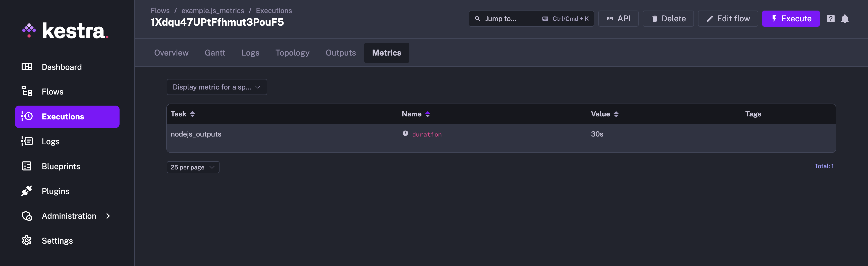This screenshot has width=868, height=266.
Task: Open the notifications bell
Action: point(845,19)
